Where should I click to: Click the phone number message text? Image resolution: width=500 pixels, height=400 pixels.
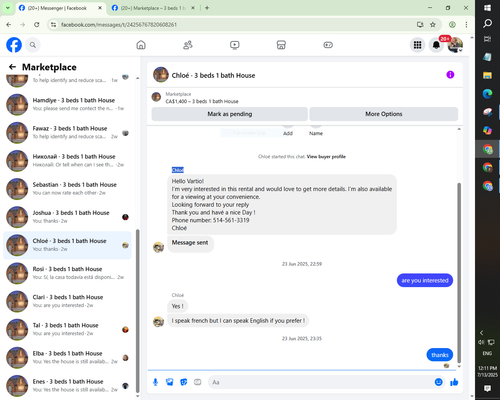(210, 220)
